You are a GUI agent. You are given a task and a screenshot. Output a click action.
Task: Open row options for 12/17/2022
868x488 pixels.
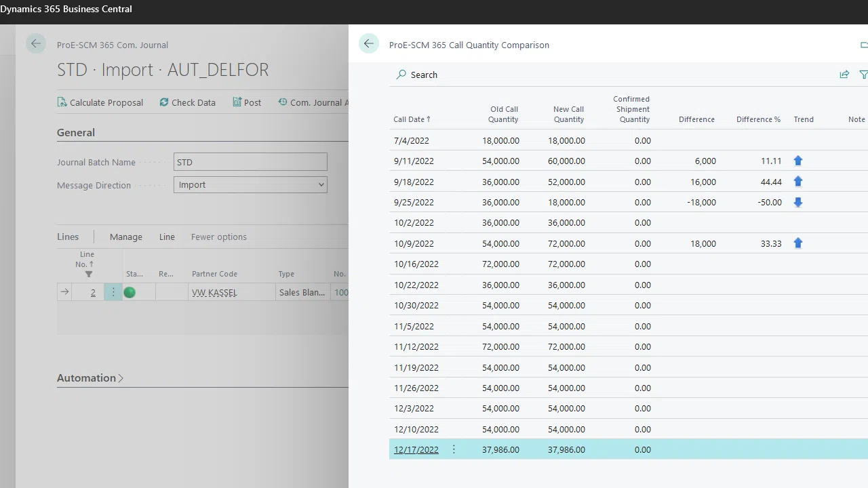(x=454, y=449)
